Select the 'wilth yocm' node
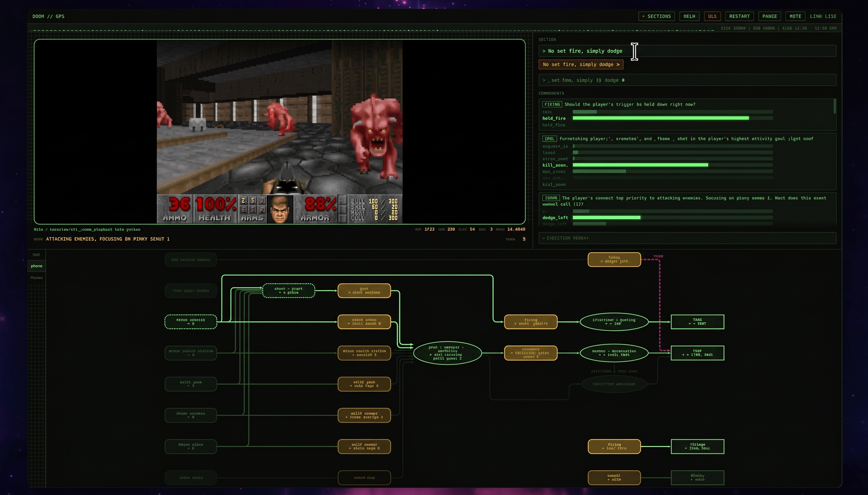 [191, 384]
